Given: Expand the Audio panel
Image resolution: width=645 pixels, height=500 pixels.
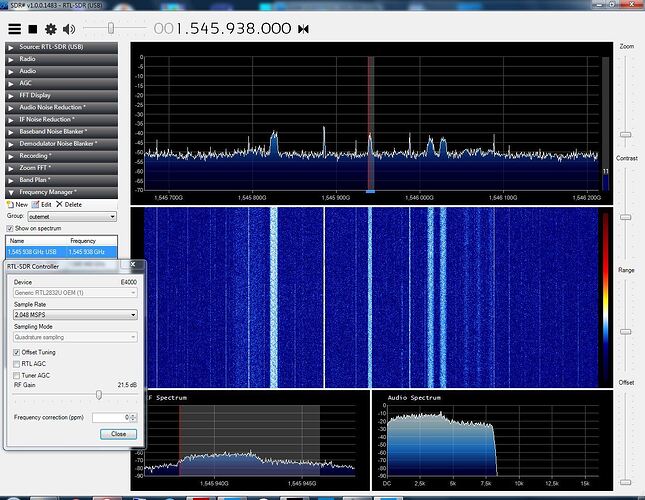Looking at the screenshot, I should [61, 71].
